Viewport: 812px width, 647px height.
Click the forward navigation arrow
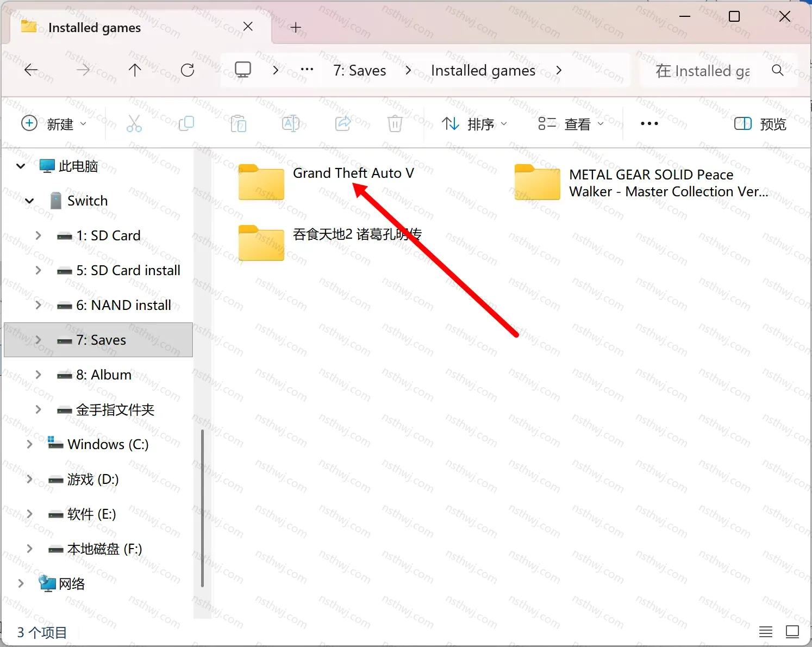click(x=83, y=70)
